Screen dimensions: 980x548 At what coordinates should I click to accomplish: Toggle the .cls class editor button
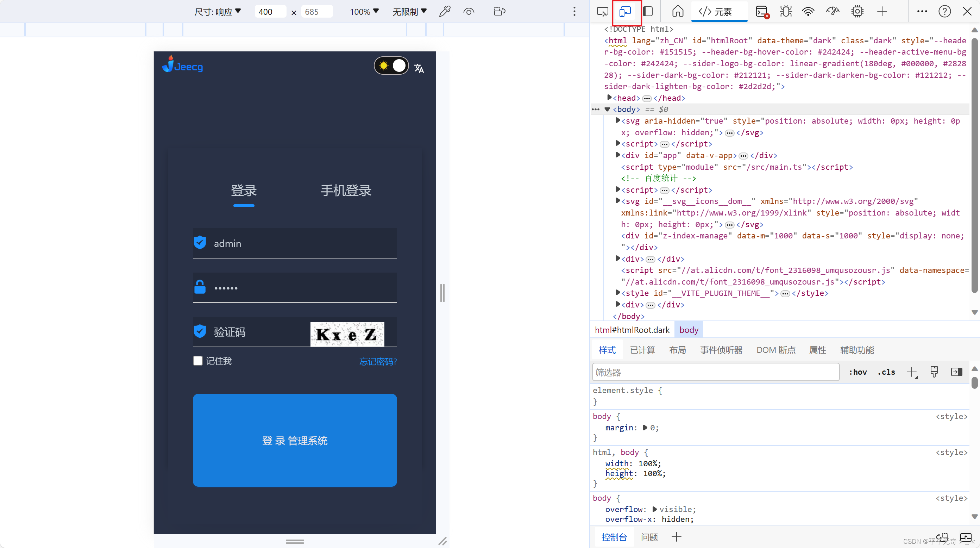[886, 372]
